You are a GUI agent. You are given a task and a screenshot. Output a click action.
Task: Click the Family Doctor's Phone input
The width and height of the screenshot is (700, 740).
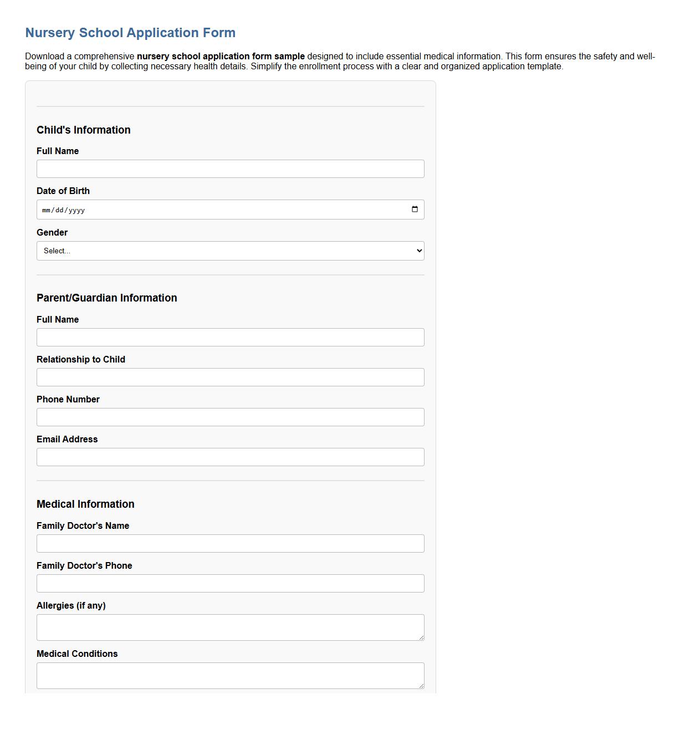pos(230,583)
